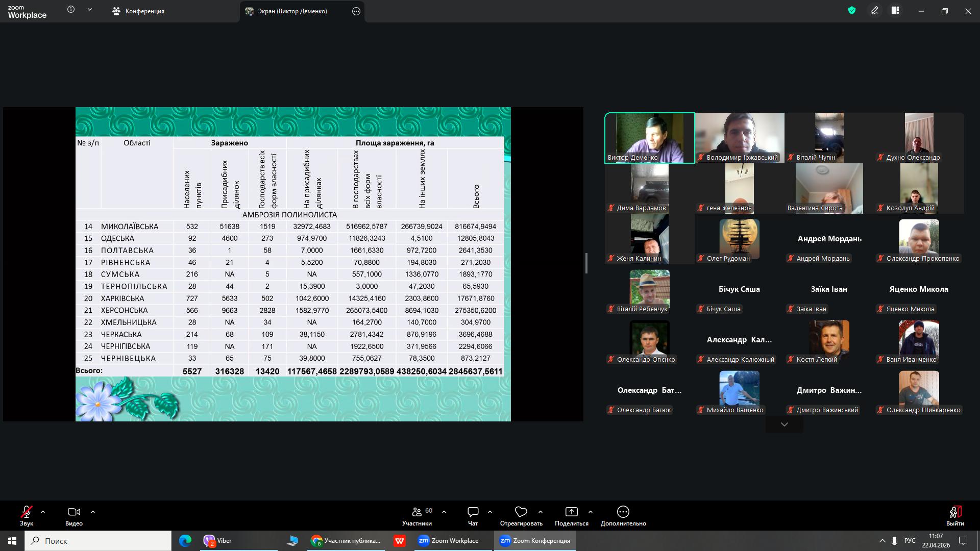The height and width of the screenshot is (551, 980).
Task: Expand audio settings arrow next to mute
Action: [x=43, y=512]
